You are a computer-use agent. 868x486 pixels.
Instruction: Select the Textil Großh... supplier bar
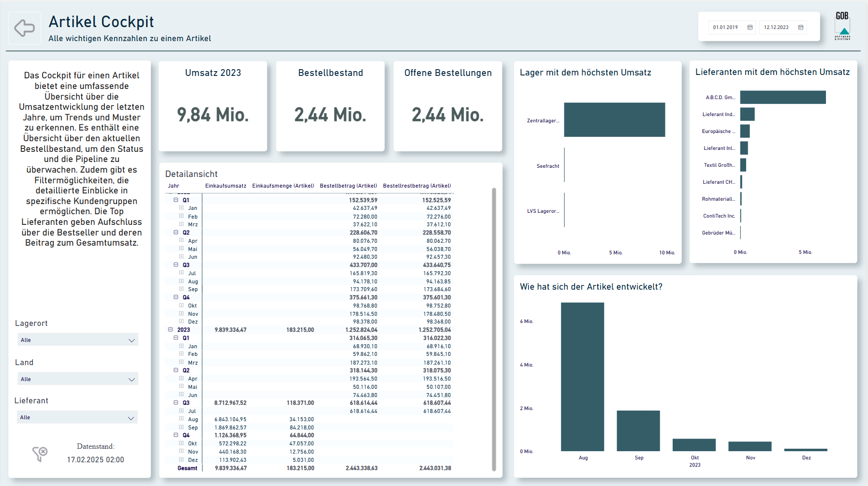(743, 165)
